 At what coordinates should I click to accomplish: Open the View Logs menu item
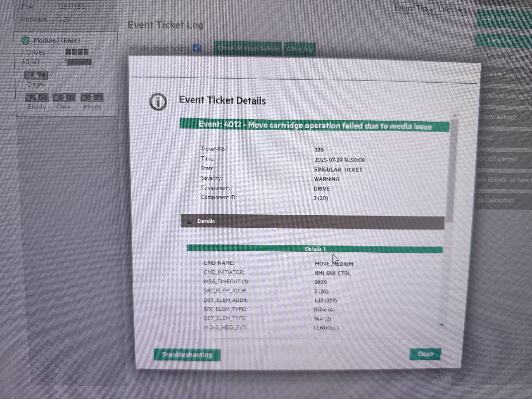pos(501,41)
